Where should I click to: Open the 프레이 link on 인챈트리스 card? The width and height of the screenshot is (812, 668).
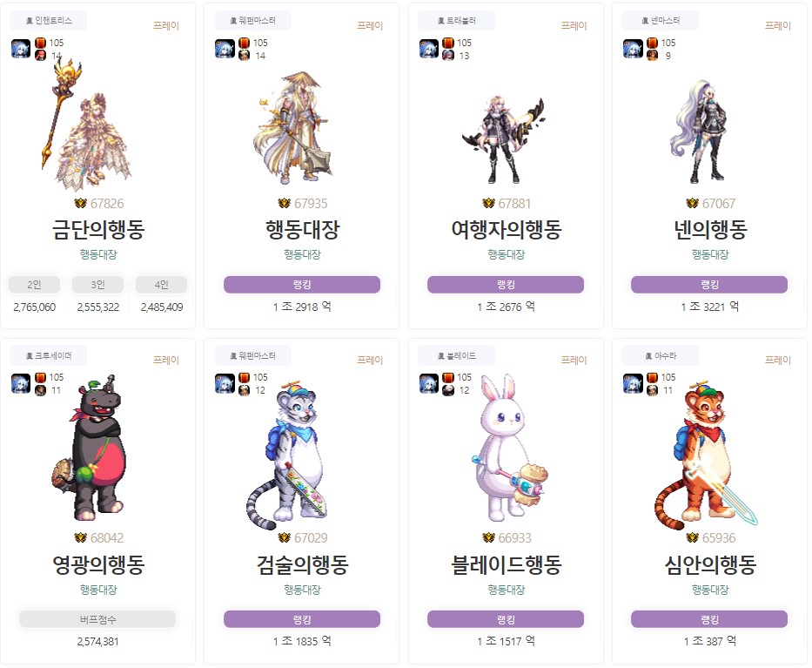tap(166, 25)
